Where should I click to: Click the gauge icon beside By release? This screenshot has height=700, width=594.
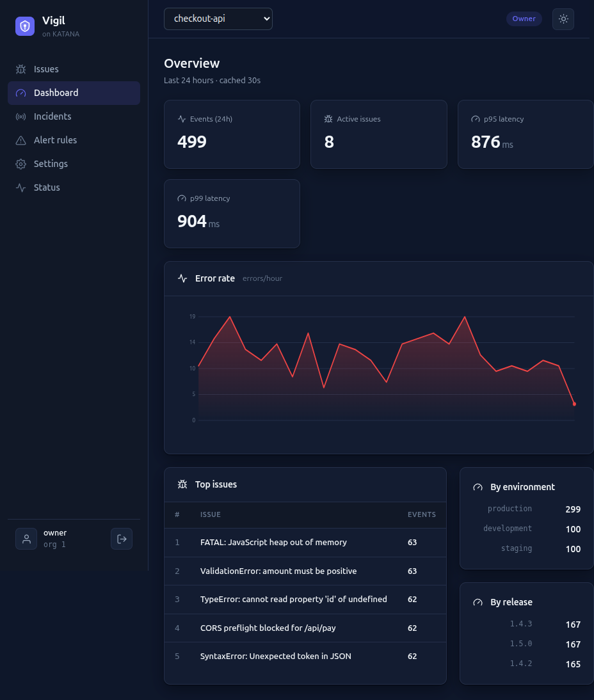click(478, 602)
